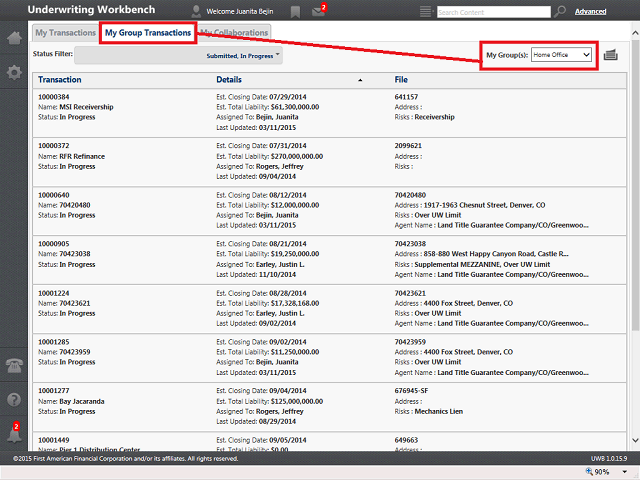Image resolution: width=640 pixels, height=480 pixels.
Task: Click in the Search Content field
Action: [x=493, y=12]
